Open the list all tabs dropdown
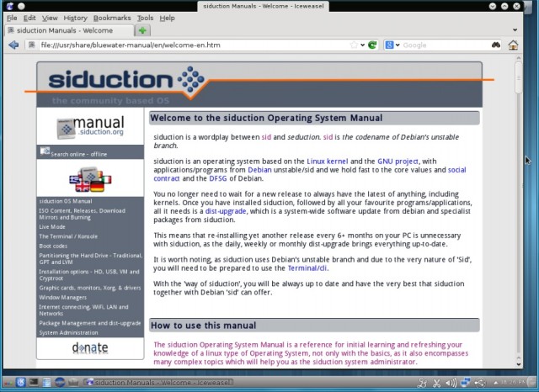539x392 pixels. [515, 30]
